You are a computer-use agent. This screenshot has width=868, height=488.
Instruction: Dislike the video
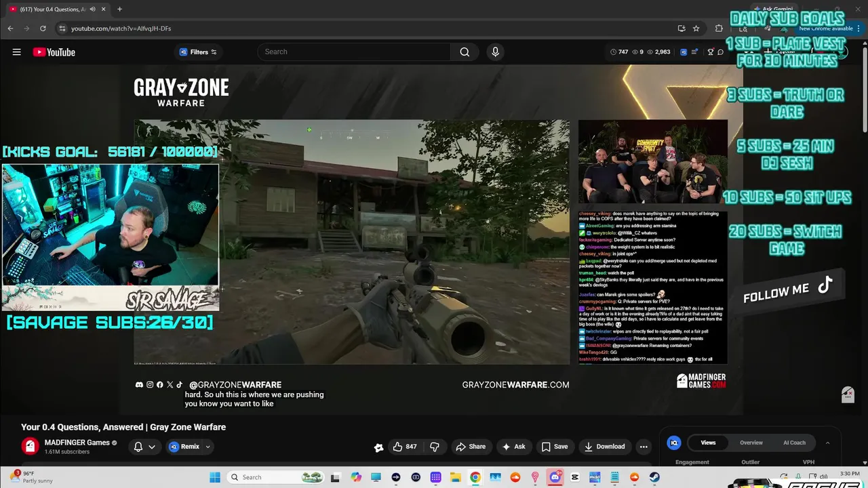[x=435, y=447]
